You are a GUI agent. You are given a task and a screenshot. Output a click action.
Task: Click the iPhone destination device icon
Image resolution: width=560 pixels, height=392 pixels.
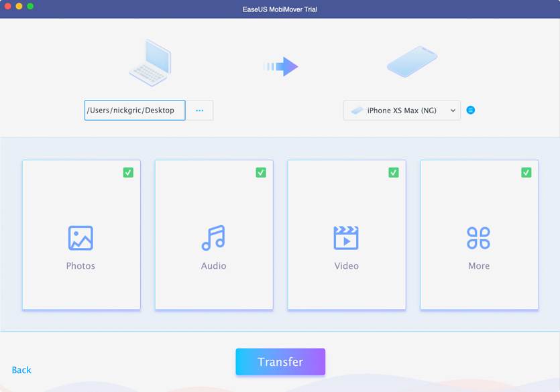(412, 62)
